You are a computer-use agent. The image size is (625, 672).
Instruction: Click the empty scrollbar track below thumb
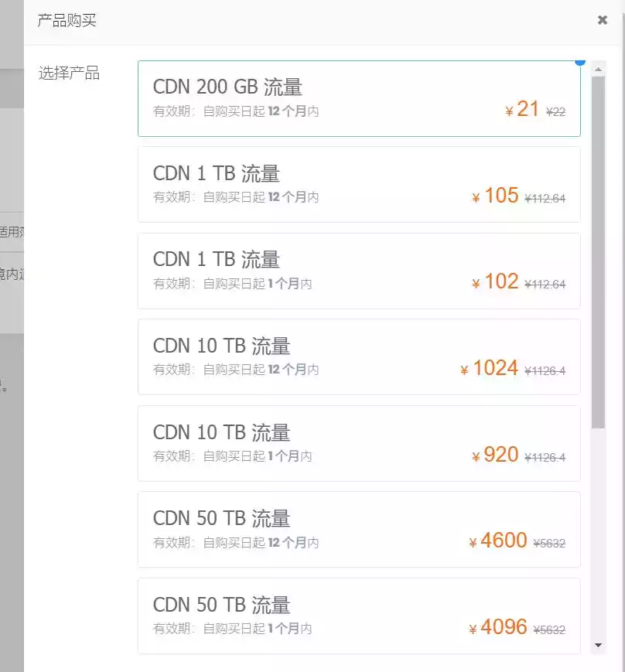[x=599, y=533]
